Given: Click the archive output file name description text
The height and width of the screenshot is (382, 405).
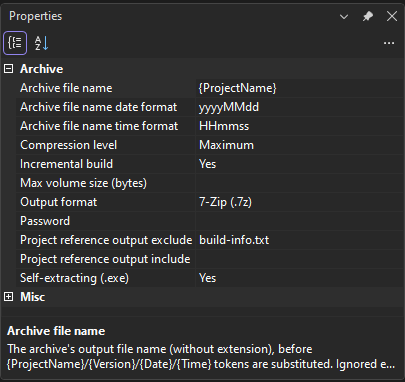Looking at the screenshot, I should (x=201, y=356).
